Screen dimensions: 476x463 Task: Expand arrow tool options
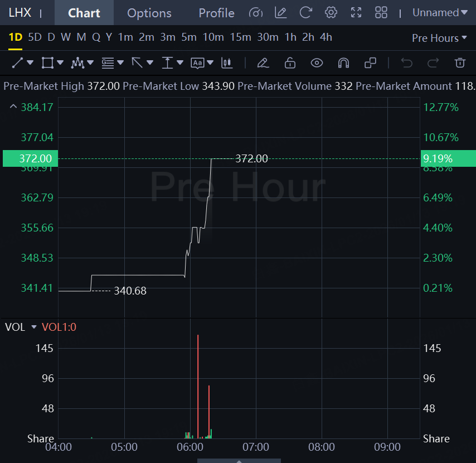[x=150, y=63]
